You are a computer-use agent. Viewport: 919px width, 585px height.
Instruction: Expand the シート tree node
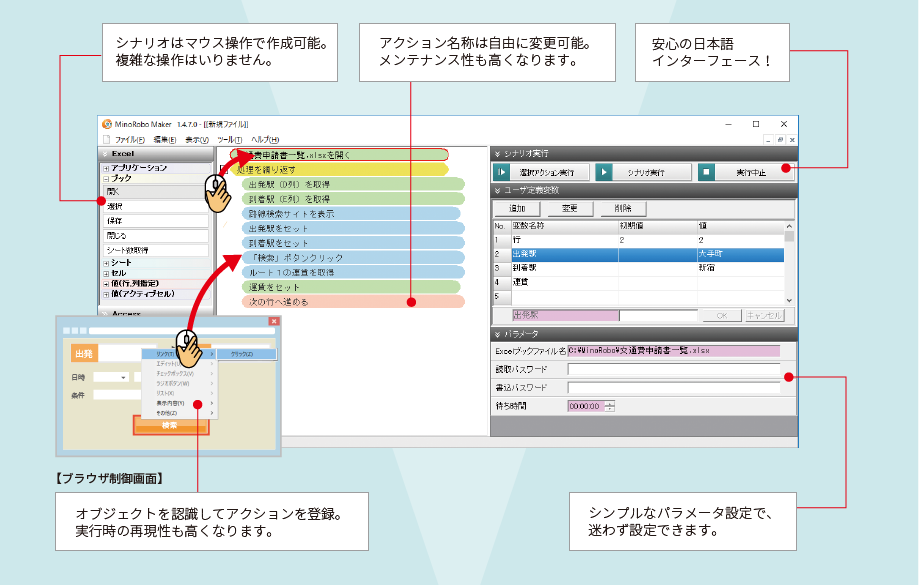[106, 263]
